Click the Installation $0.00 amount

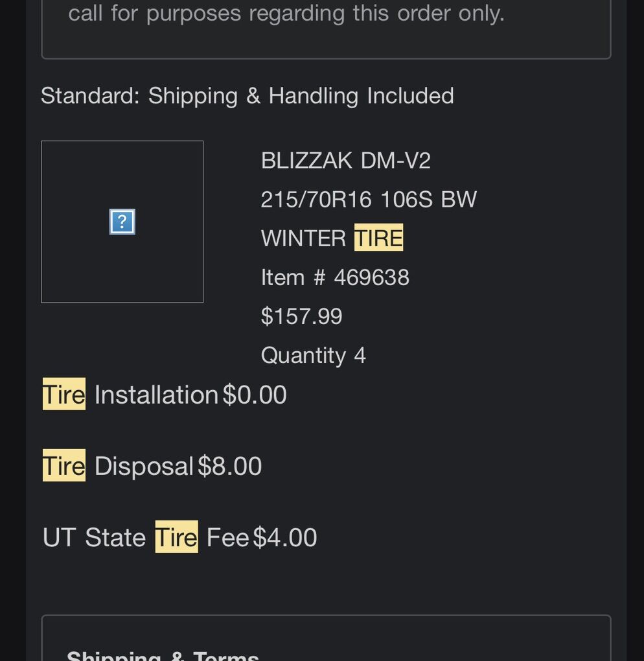255,395
